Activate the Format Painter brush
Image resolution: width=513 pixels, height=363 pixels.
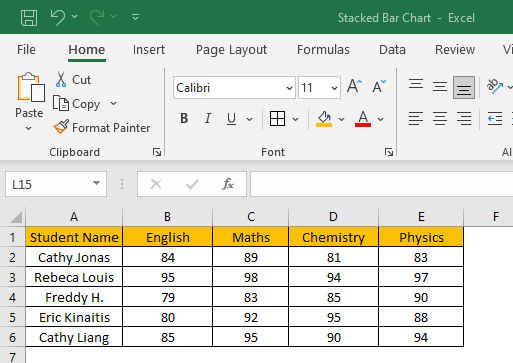pyautogui.click(x=102, y=128)
